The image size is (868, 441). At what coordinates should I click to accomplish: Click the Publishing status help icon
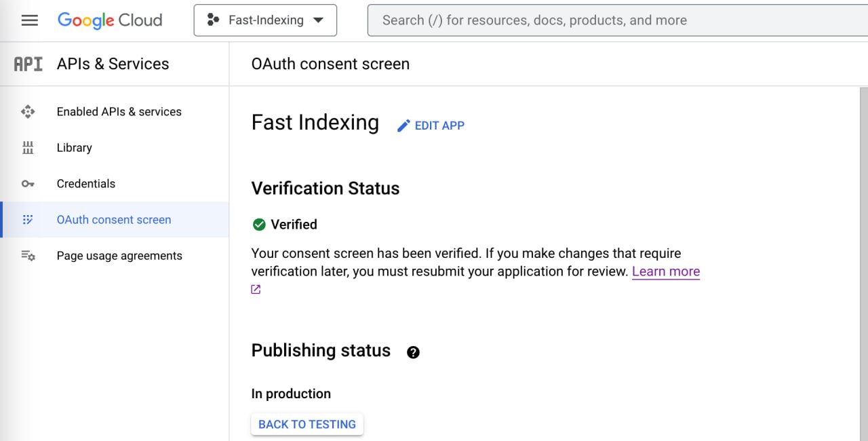pyautogui.click(x=413, y=352)
